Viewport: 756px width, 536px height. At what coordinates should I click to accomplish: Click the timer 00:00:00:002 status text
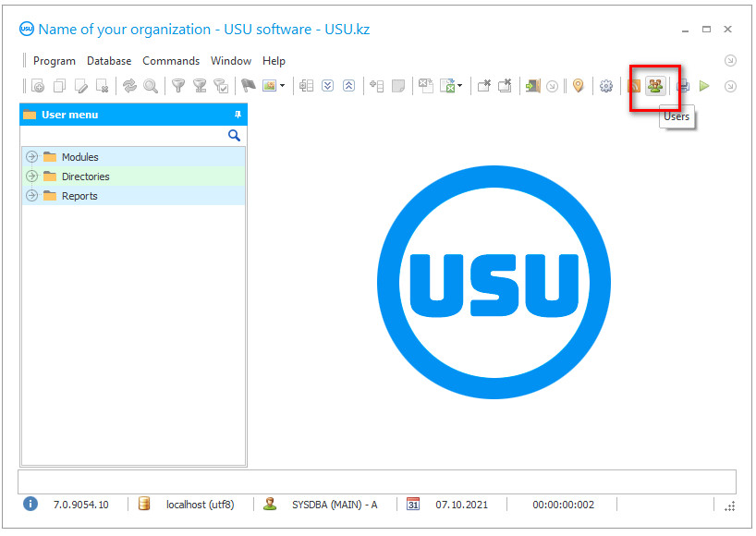click(563, 505)
